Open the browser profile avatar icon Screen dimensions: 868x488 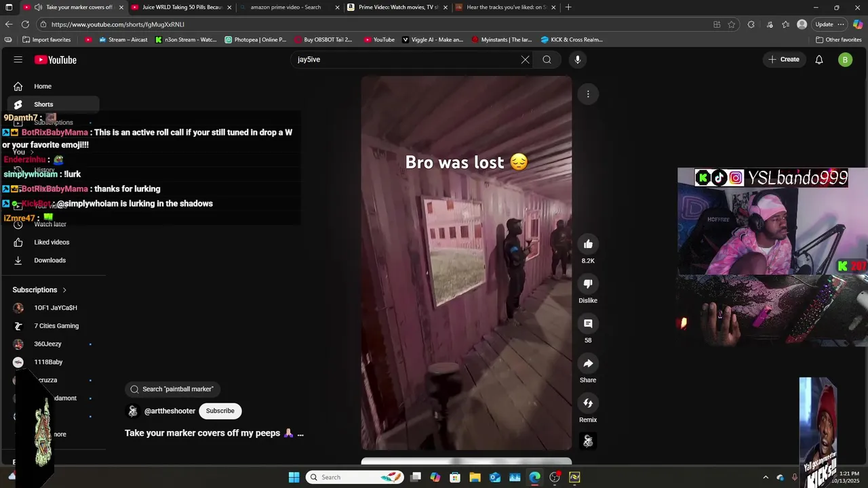coord(802,24)
